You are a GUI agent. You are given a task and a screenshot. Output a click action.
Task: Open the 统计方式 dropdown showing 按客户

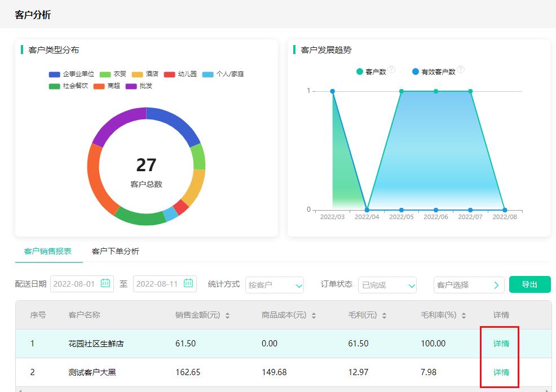[275, 285]
